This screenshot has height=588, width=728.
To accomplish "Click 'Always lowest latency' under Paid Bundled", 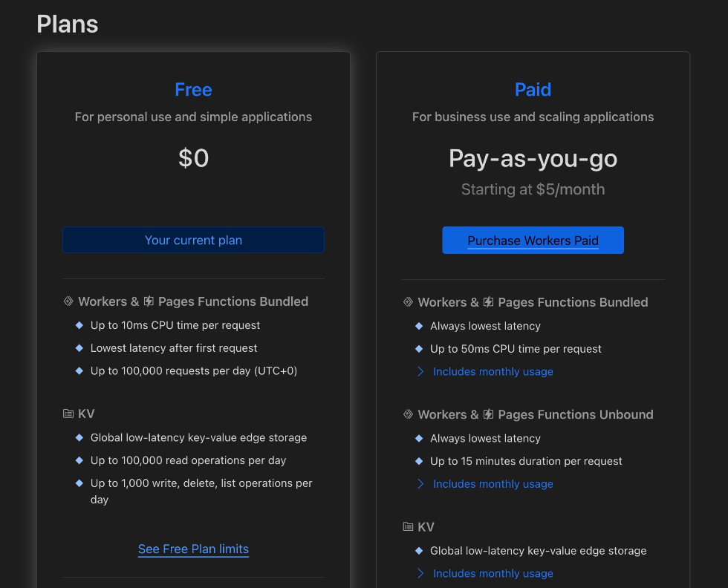I will click(485, 326).
